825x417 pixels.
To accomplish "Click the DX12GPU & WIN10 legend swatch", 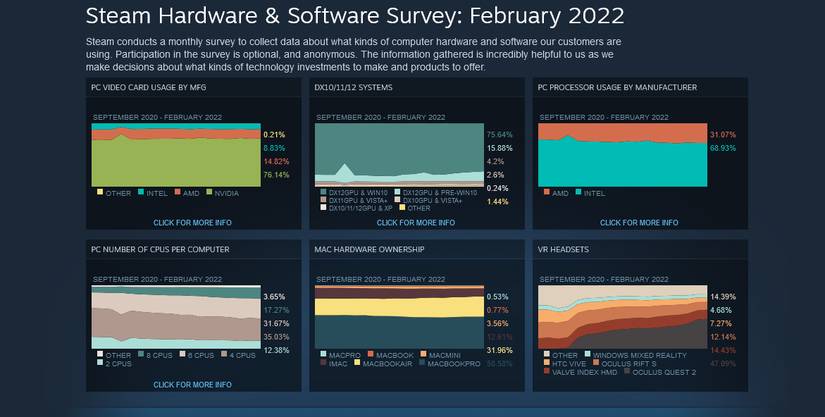I will (x=323, y=192).
